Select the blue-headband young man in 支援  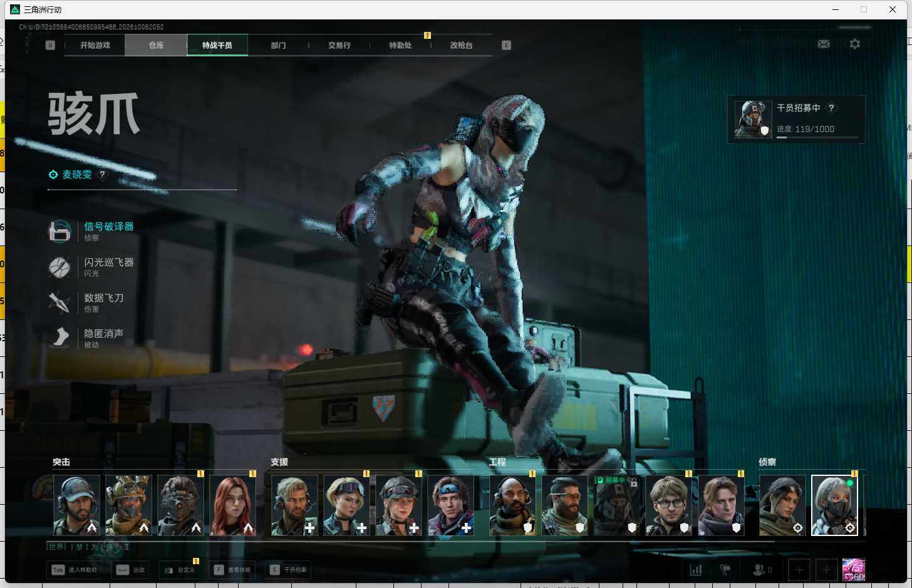[x=450, y=505]
